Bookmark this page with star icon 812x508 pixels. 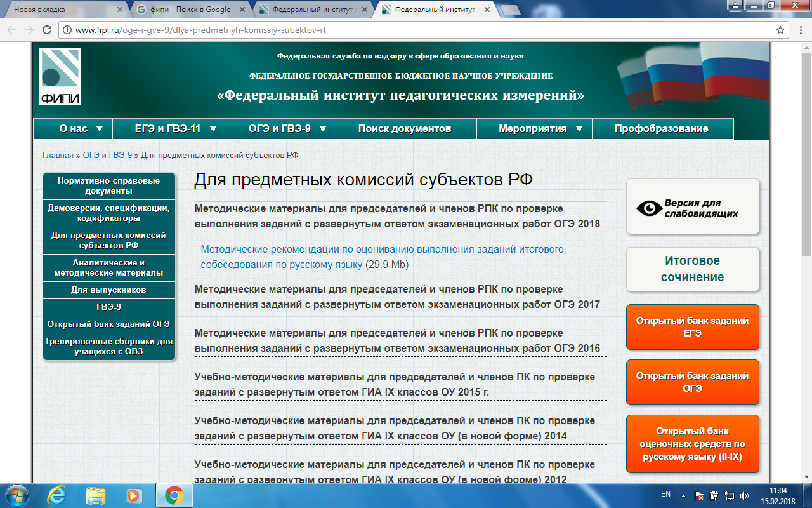(780, 30)
